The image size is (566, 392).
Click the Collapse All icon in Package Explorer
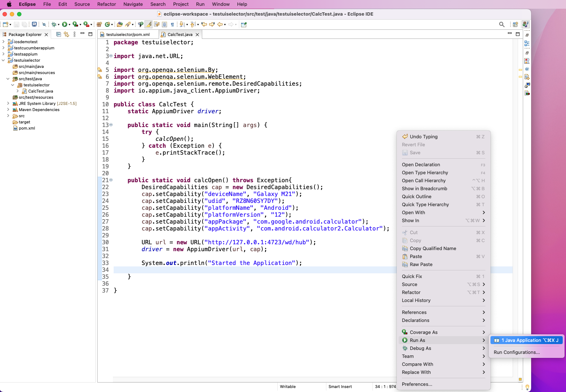[x=58, y=34]
